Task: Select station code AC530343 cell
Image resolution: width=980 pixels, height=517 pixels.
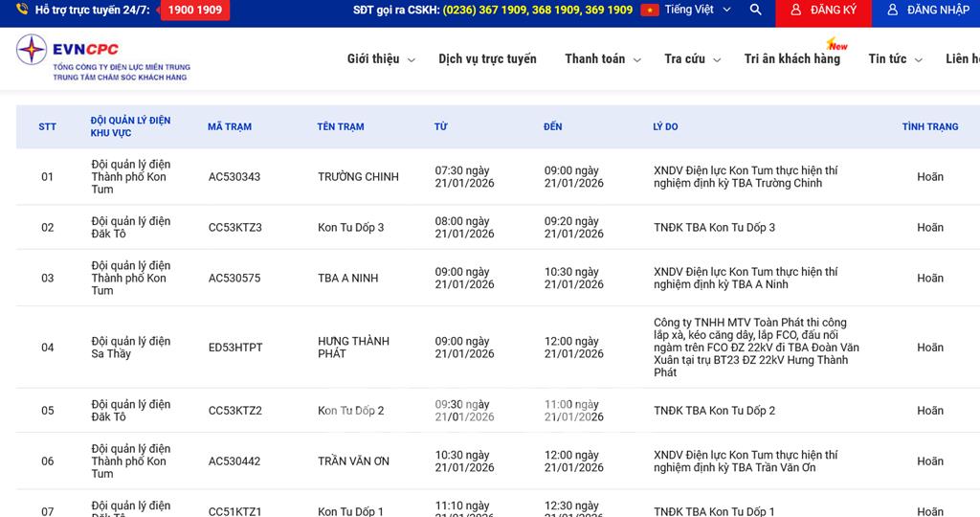Action: pos(234,177)
